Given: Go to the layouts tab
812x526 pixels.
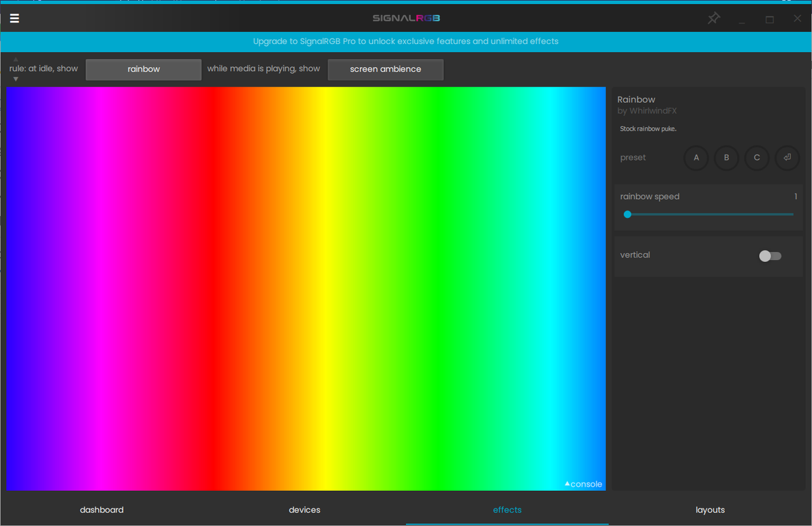Looking at the screenshot, I should click(x=710, y=509).
